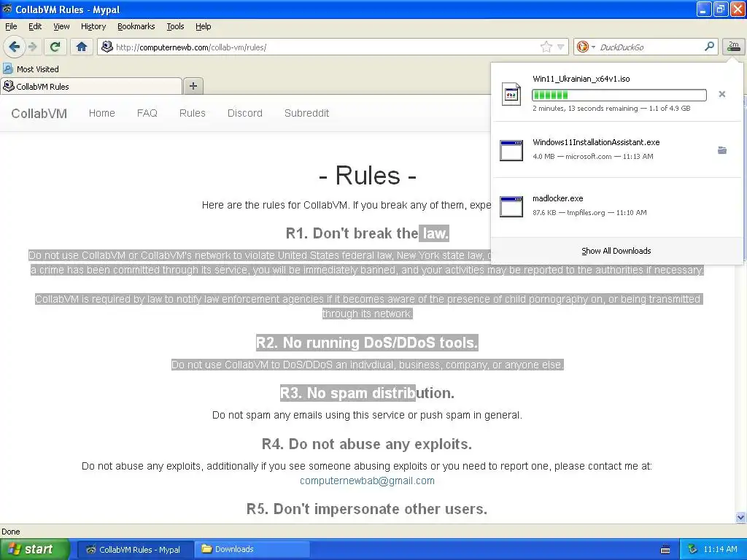The image size is (747, 560).
Task: Open the Bookmarks menu
Action: click(x=136, y=26)
